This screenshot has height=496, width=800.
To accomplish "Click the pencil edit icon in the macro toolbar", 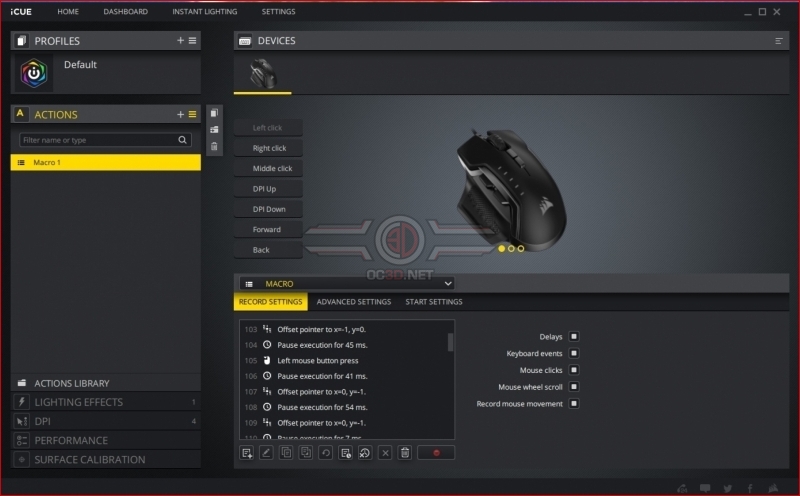I will tap(266, 453).
